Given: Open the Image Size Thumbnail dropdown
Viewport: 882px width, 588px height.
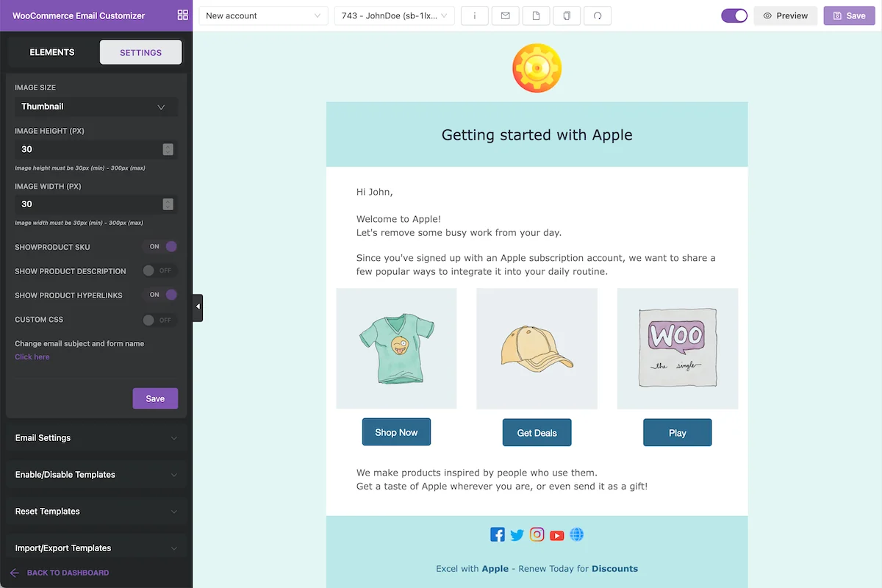Looking at the screenshot, I should (x=96, y=107).
